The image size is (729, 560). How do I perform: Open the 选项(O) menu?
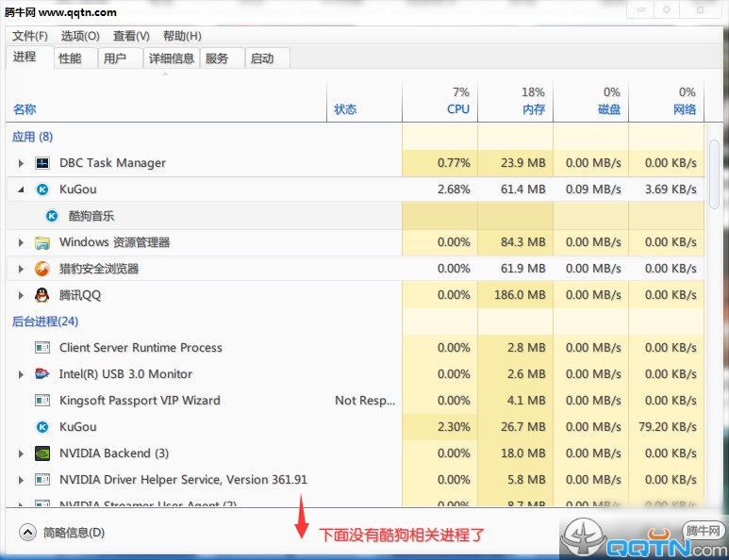pyautogui.click(x=80, y=36)
